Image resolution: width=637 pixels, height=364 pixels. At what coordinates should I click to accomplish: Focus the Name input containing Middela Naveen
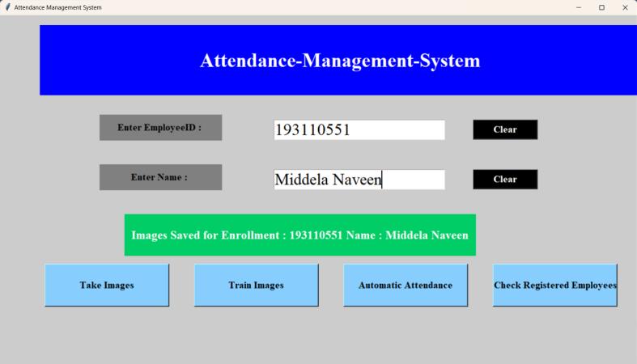point(359,180)
